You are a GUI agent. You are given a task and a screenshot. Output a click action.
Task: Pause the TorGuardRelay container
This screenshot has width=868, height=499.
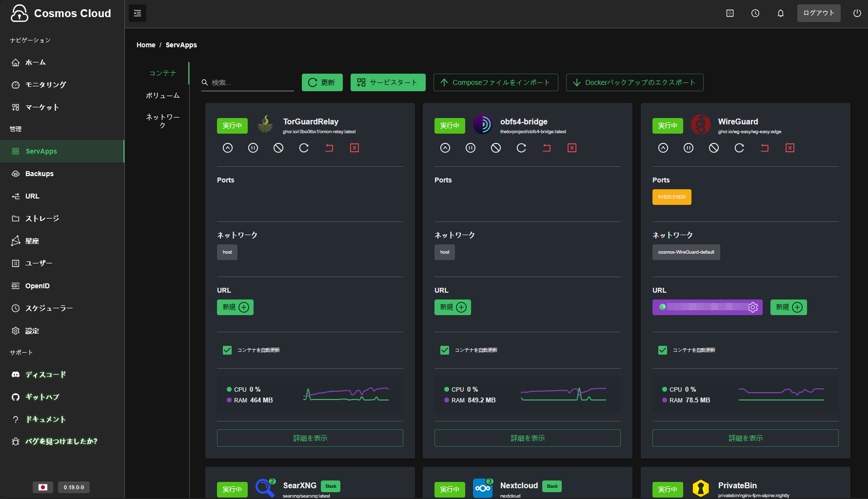pyautogui.click(x=253, y=148)
